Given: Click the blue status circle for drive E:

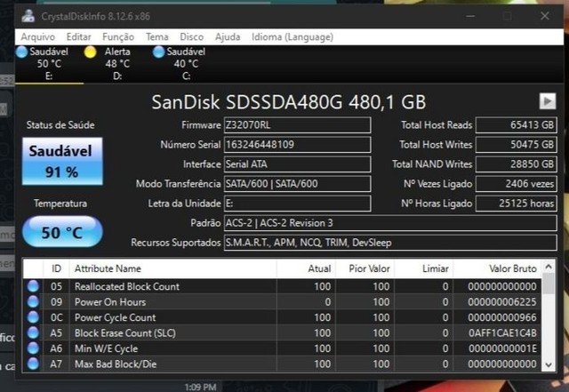Looking at the screenshot, I should tap(21, 52).
